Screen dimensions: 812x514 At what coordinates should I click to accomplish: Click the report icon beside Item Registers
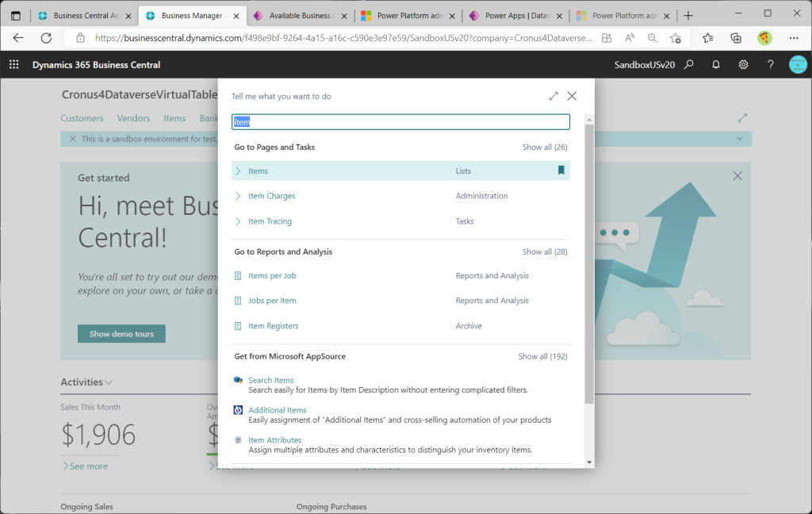coord(238,326)
